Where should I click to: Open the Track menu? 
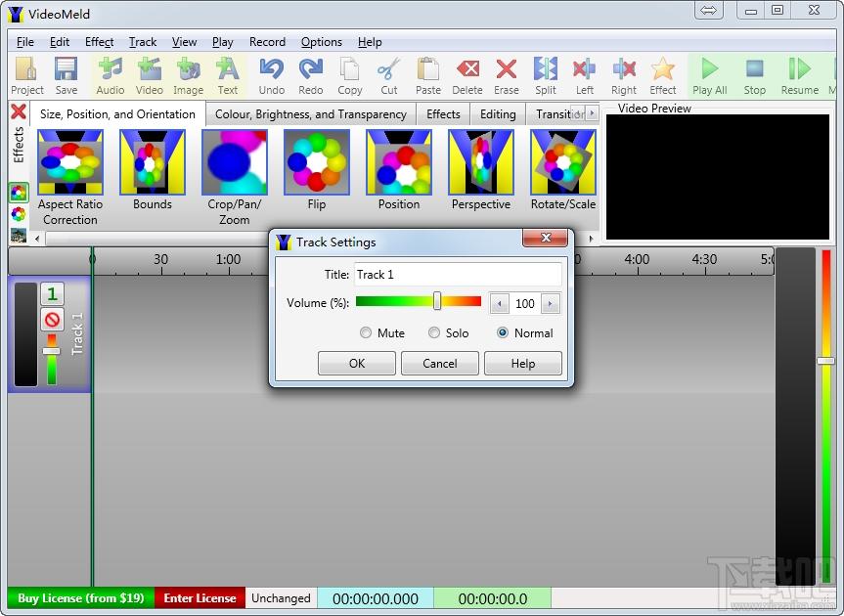[143, 42]
